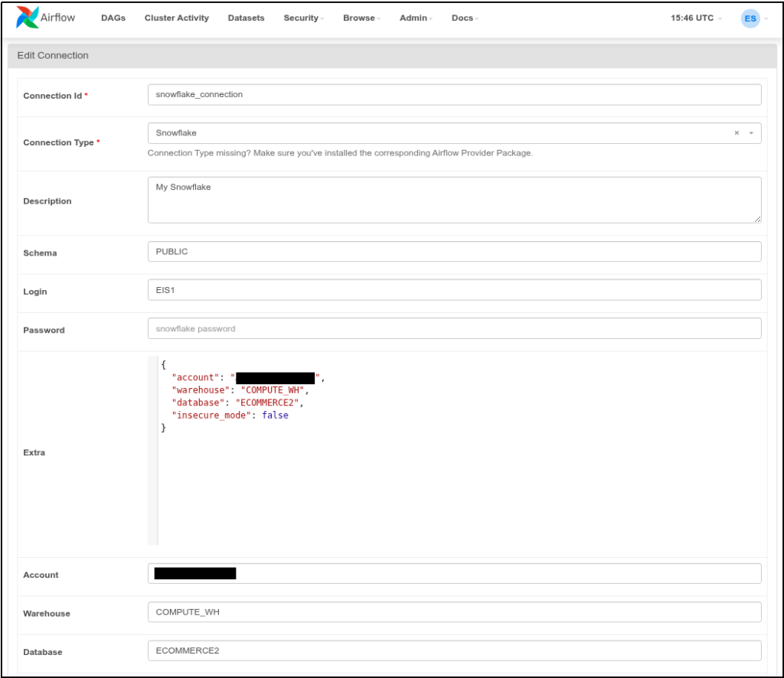This screenshot has width=784, height=678.
Task: Open the Datasets page
Action: click(x=246, y=18)
